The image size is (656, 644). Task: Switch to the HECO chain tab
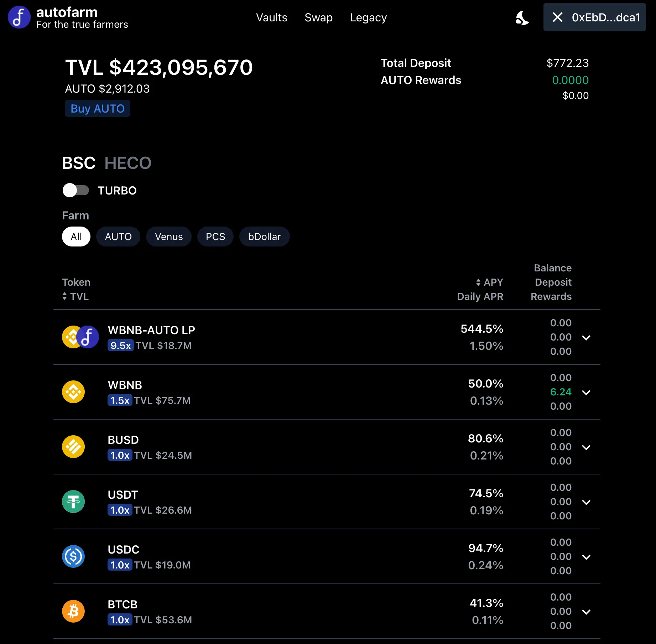point(128,163)
